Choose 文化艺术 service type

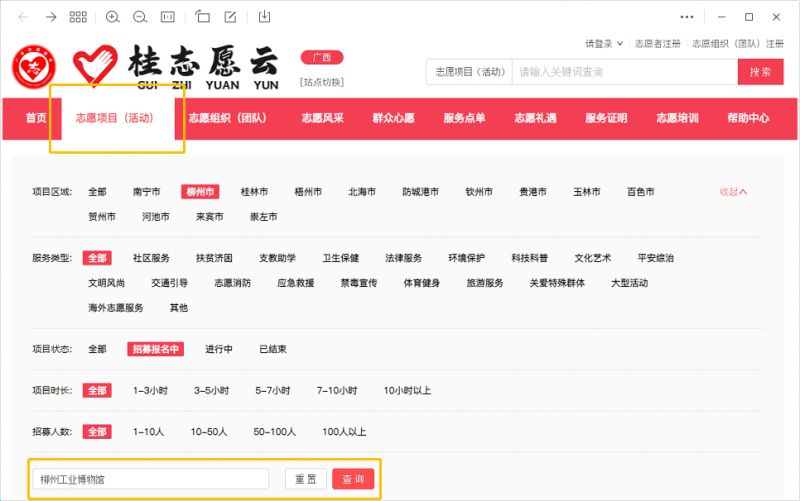pyautogui.click(x=592, y=258)
